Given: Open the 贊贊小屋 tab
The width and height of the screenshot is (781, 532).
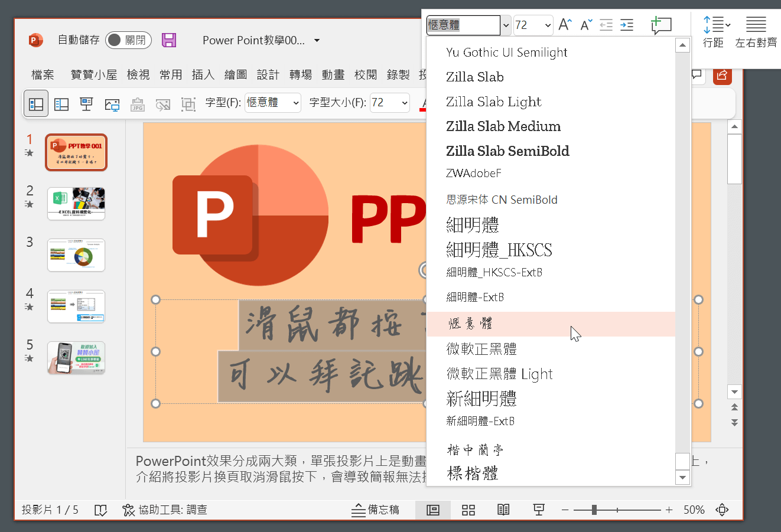Looking at the screenshot, I should [x=94, y=74].
